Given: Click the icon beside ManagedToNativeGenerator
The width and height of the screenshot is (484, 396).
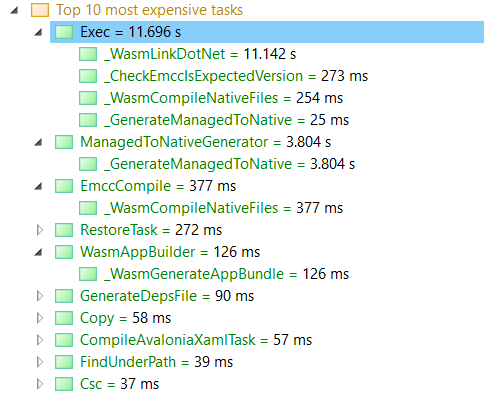Looking at the screenshot, I should [x=64, y=142].
